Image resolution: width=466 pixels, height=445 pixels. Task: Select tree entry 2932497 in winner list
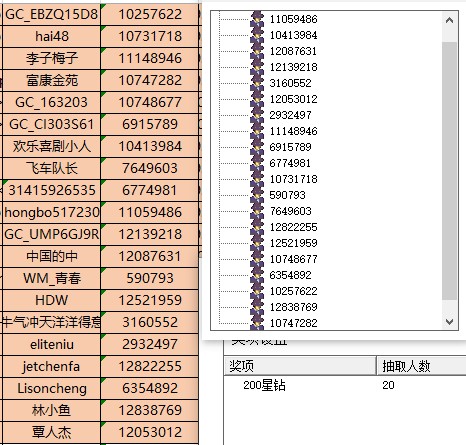(290, 115)
